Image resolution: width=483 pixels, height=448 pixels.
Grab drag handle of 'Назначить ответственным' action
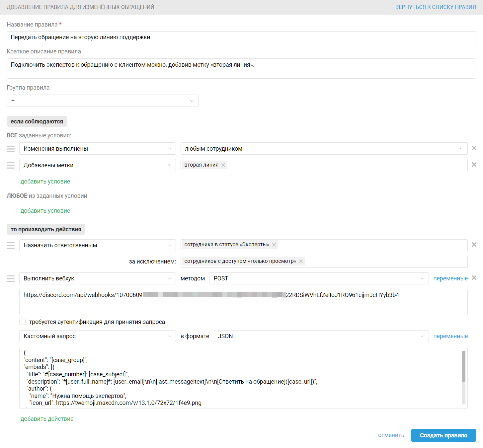coord(11,245)
